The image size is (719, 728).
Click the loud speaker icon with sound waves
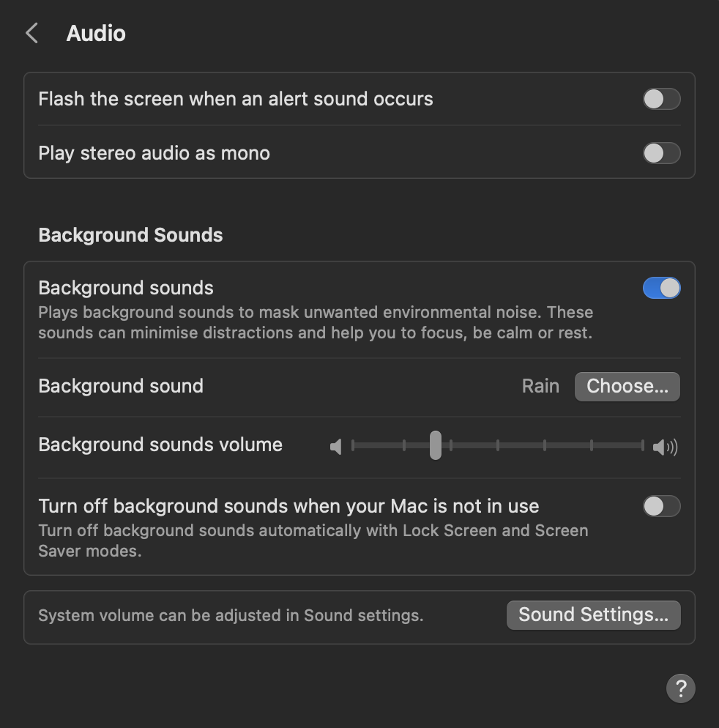(665, 447)
